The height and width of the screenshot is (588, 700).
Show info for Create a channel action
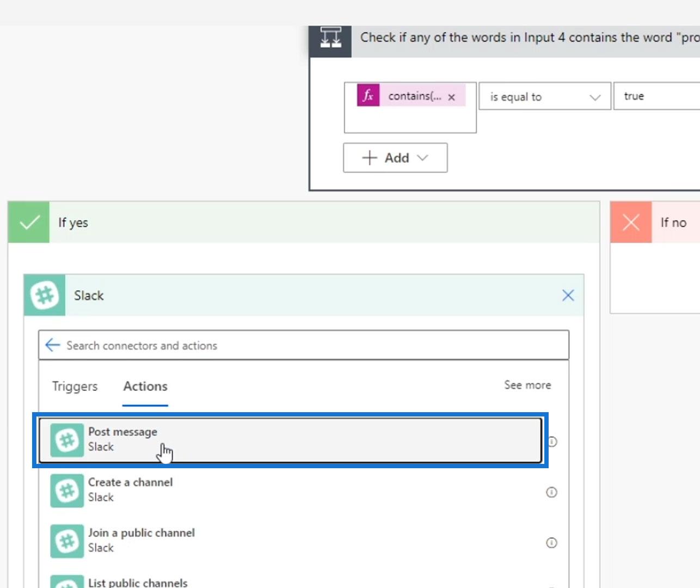click(x=551, y=492)
